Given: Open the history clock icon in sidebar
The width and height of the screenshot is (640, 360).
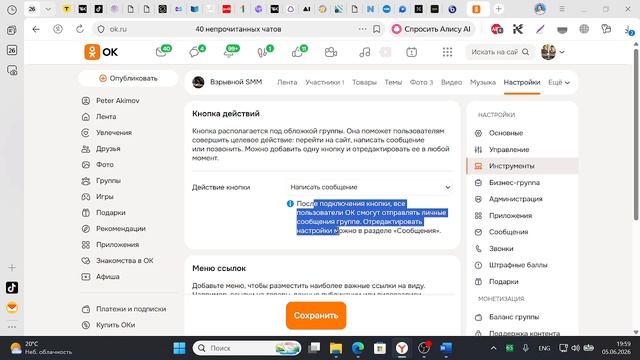Looking at the screenshot, I should [x=12, y=9].
